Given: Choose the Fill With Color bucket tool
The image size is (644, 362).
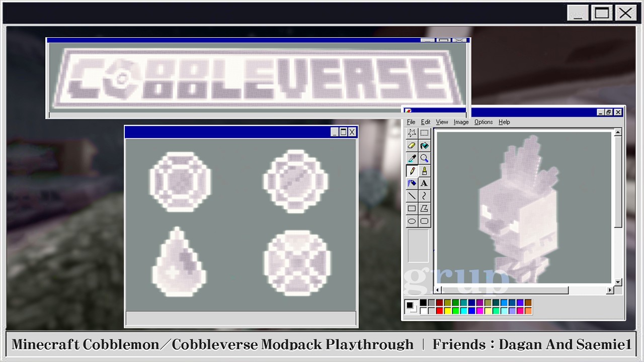Looking at the screenshot, I should 425,146.
